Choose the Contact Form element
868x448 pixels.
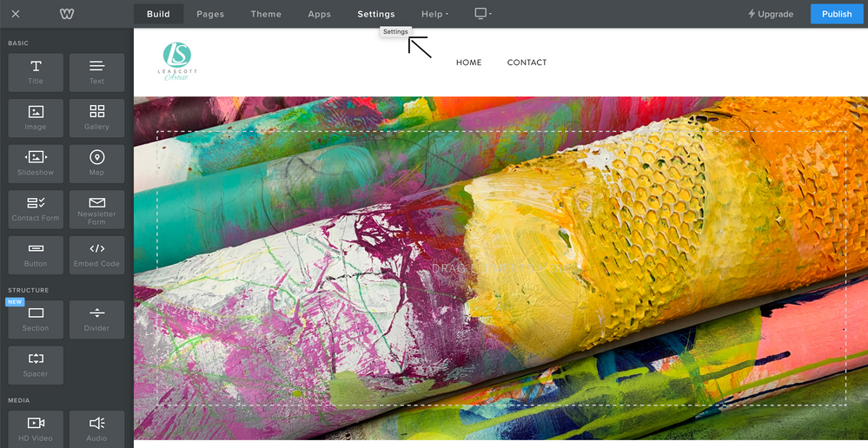click(x=36, y=209)
